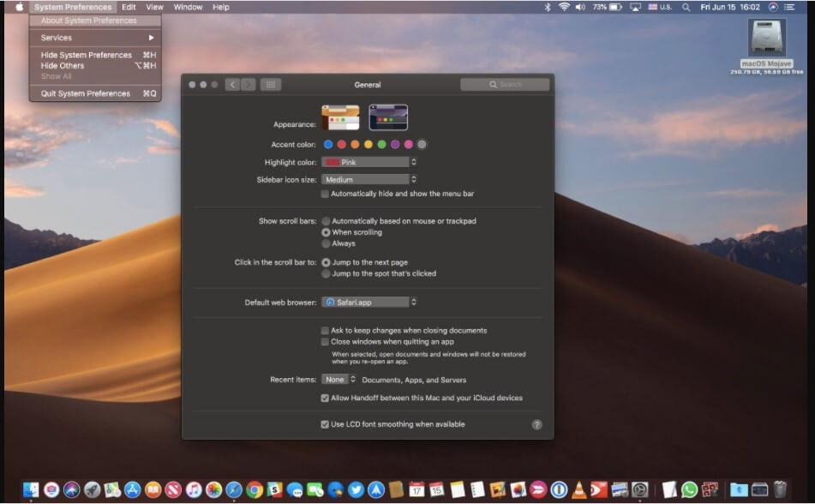Screen dimensions: 815x504
Task: Open Spotlight search magnifier in menu bar
Action: coord(686,7)
